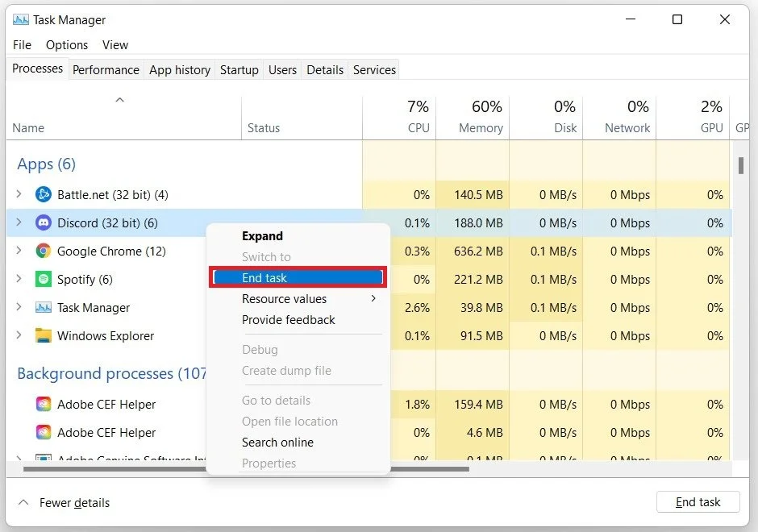Switch to the Startup tab
758x532 pixels.
[239, 70]
